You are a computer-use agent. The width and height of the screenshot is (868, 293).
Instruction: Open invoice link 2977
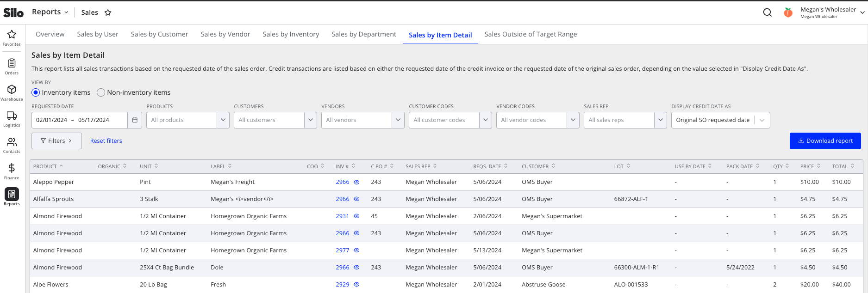[342, 250]
